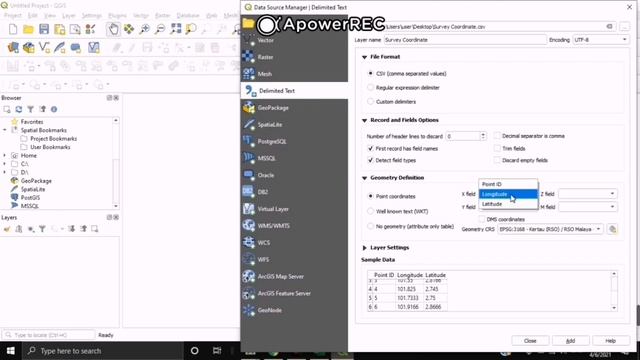Open the Virtual Layer tab
Viewport: 640px width, 360px height.
[294, 209]
